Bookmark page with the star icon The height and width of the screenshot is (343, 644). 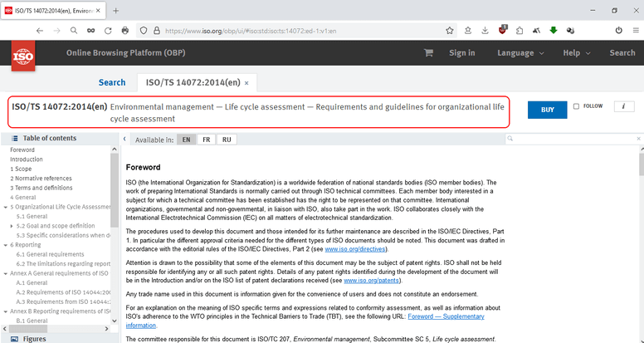(x=450, y=31)
